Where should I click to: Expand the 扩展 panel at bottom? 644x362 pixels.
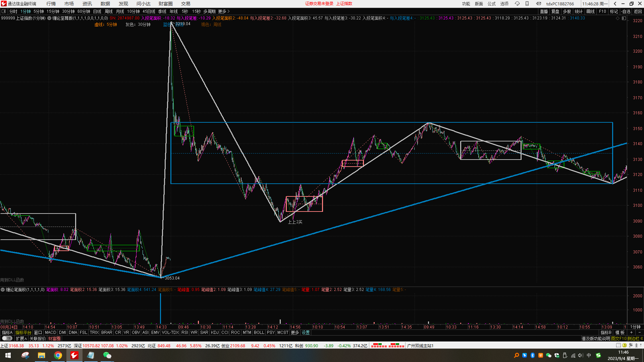click(21, 339)
